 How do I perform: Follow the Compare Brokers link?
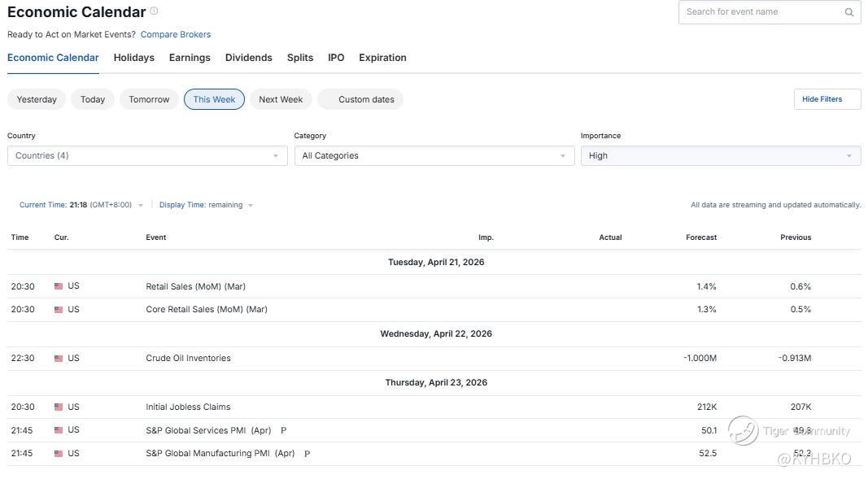[176, 34]
